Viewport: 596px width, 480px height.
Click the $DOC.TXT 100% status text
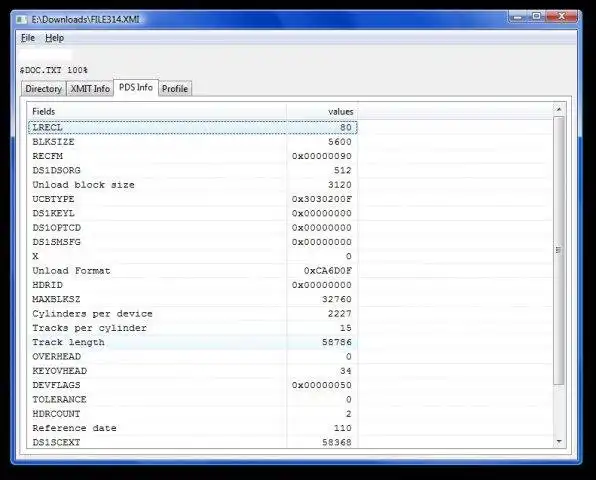click(x=54, y=70)
